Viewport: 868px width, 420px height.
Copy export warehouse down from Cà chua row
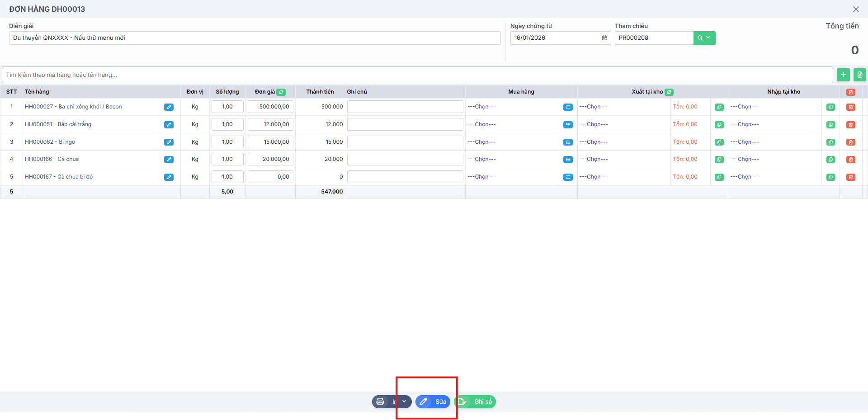click(x=719, y=160)
